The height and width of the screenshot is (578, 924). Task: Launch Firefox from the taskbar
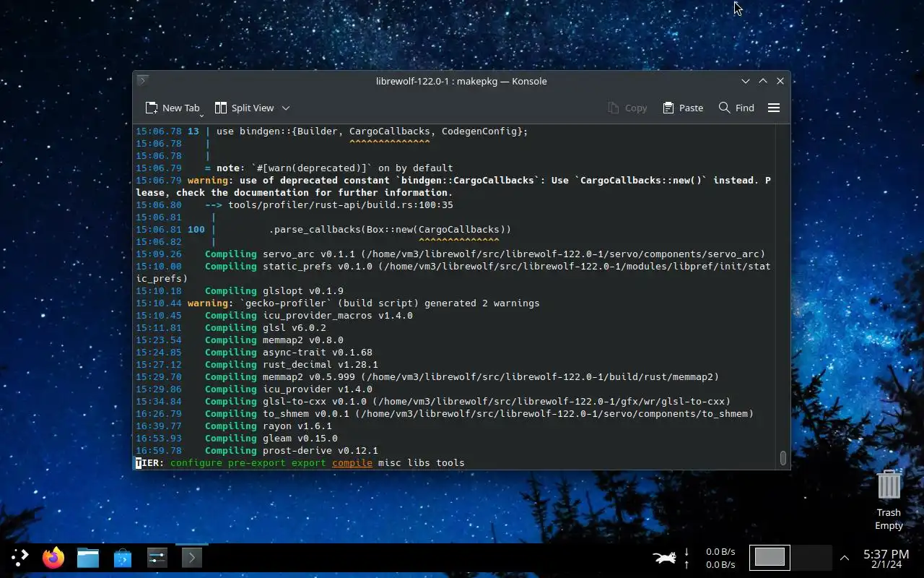[53, 558]
